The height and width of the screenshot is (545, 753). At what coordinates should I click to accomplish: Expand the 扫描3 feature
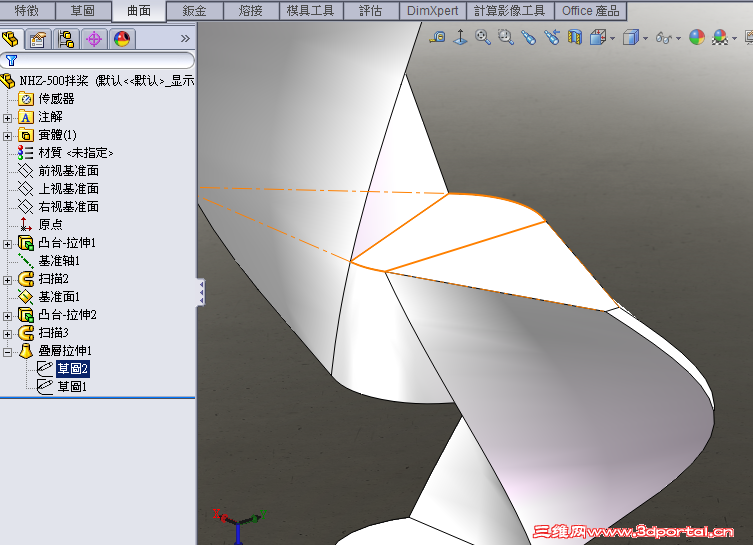click(x=7, y=334)
